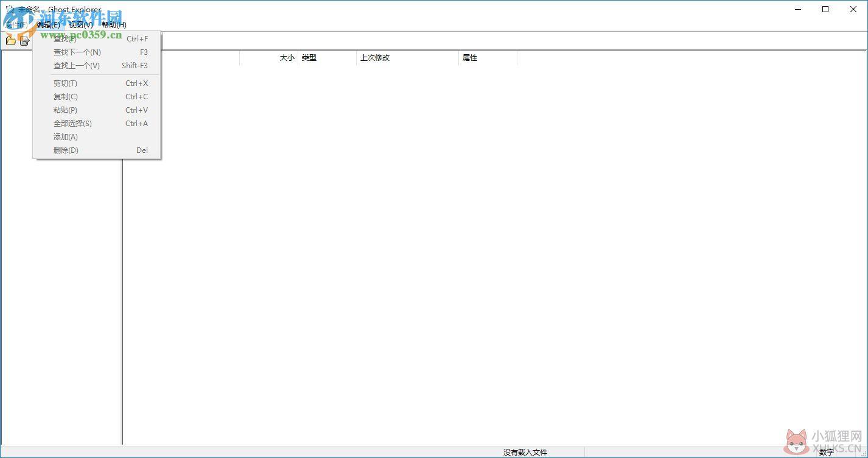Click the open folder toolbar icon
The height and width of the screenshot is (458, 868).
point(10,41)
